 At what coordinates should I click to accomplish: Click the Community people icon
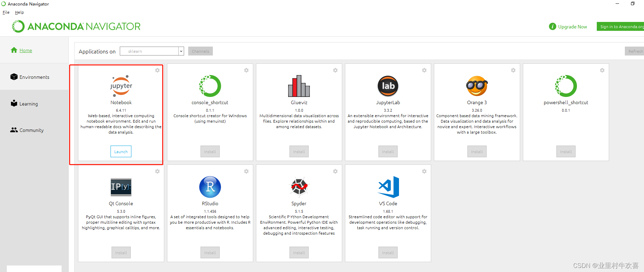click(x=14, y=130)
